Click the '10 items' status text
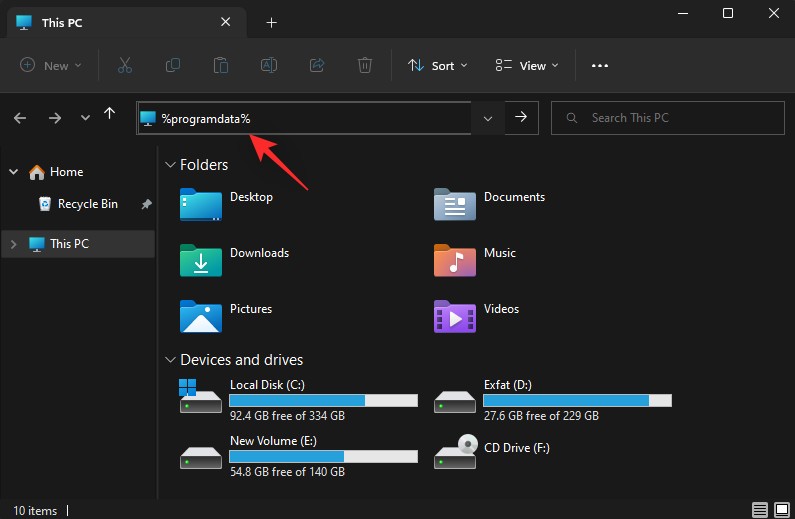Viewport: 795px width, 519px height. (x=35, y=511)
